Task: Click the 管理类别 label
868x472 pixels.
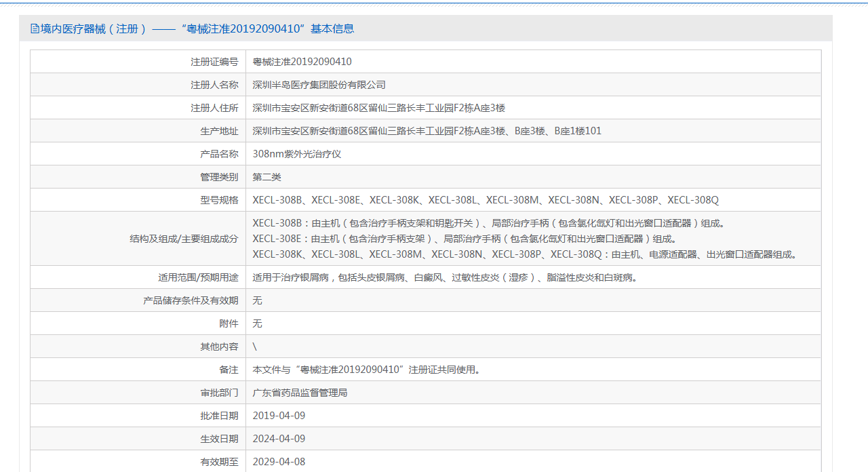Action: 219,177
